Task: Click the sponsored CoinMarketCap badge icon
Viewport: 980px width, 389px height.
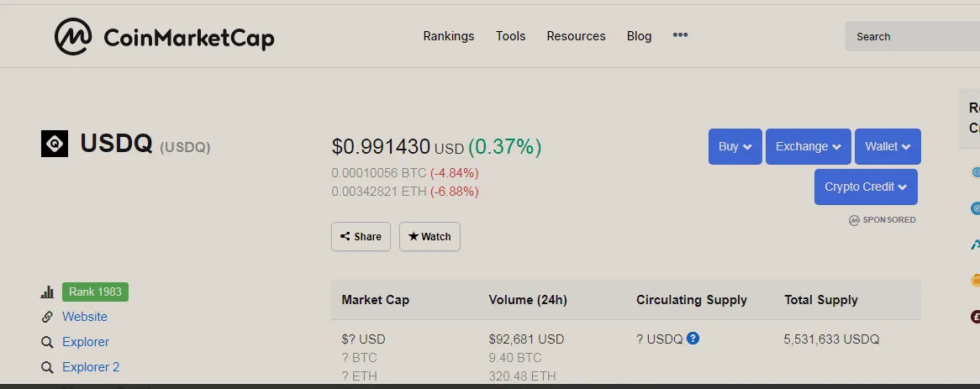Action: [x=854, y=220]
